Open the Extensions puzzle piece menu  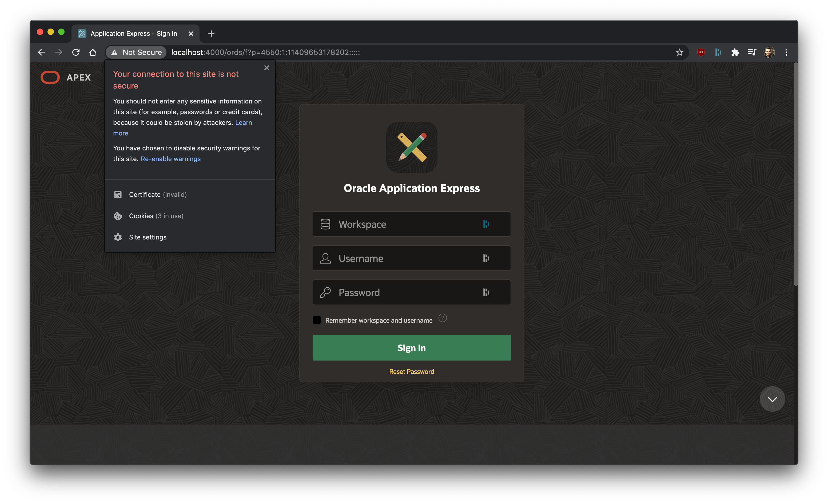point(735,52)
